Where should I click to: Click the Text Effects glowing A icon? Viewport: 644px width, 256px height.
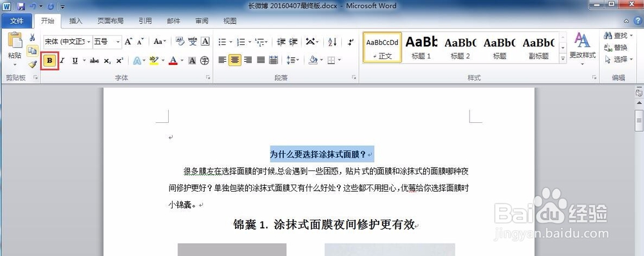(137, 60)
